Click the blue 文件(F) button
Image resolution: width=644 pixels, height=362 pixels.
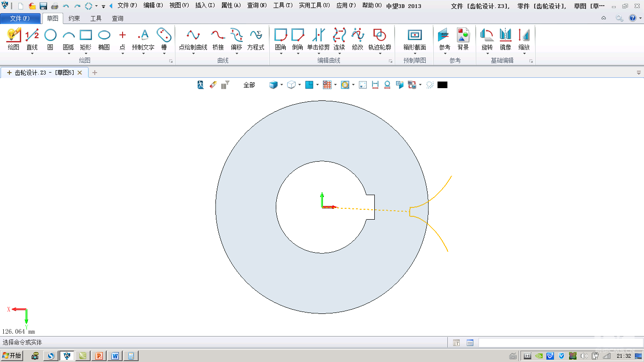tap(20, 18)
